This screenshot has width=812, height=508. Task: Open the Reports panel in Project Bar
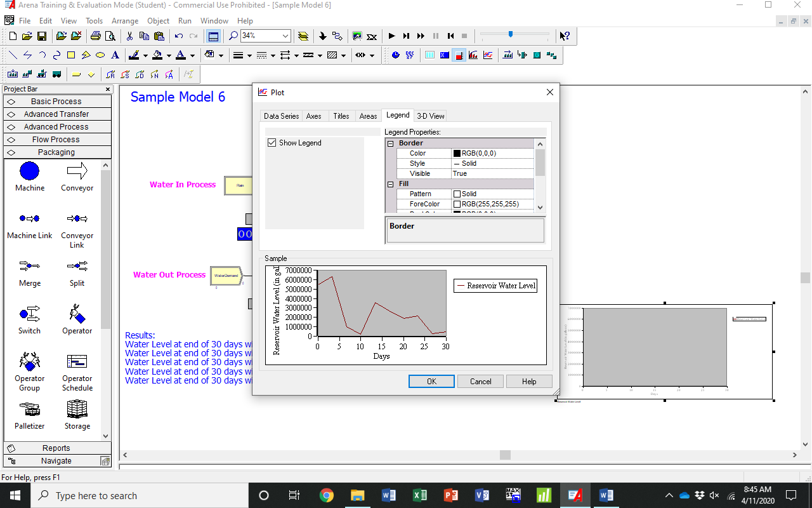56,448
